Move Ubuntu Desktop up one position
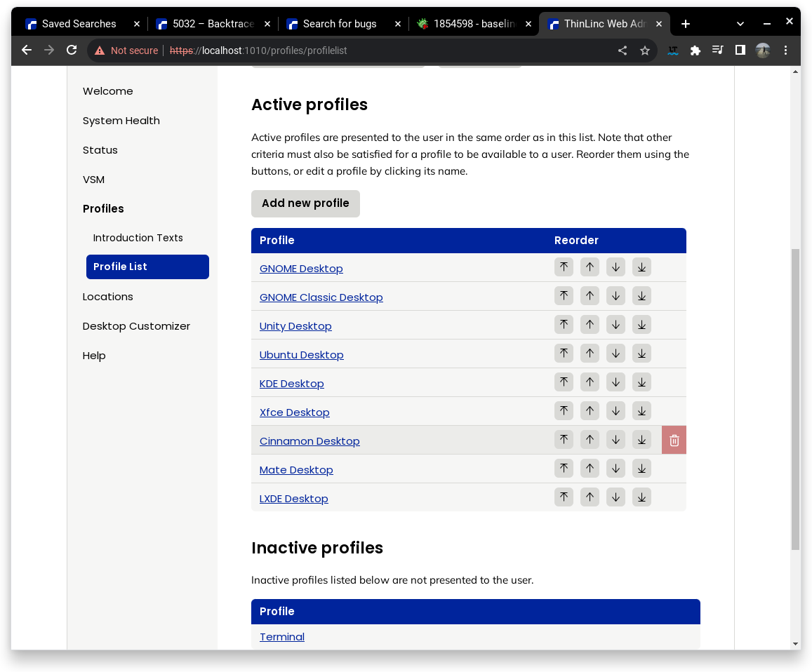Image resolution: width=812 pixels, height=672 pixels. (590, 353)
